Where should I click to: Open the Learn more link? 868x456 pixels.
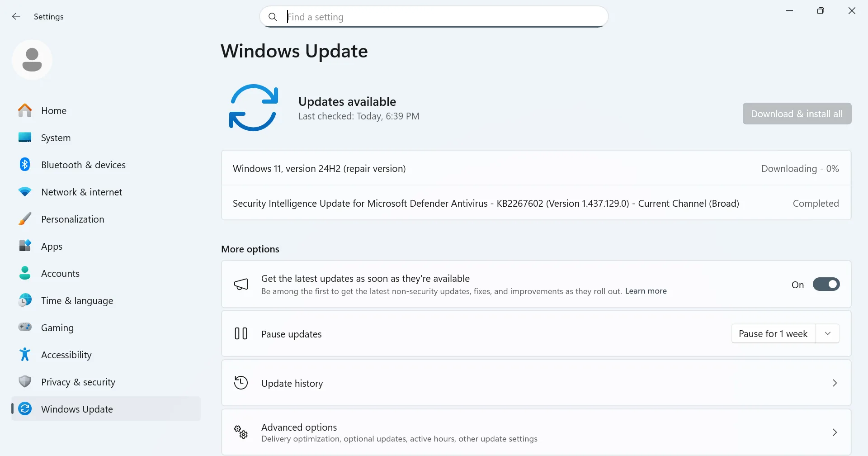coord(646,291)
